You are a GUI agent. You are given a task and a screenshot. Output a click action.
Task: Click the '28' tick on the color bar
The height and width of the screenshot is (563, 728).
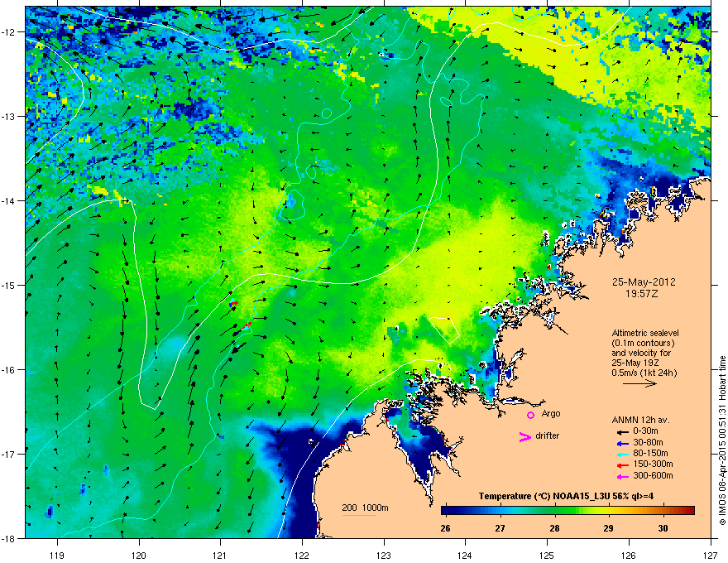pyautogui.click(x=554, y=528)
